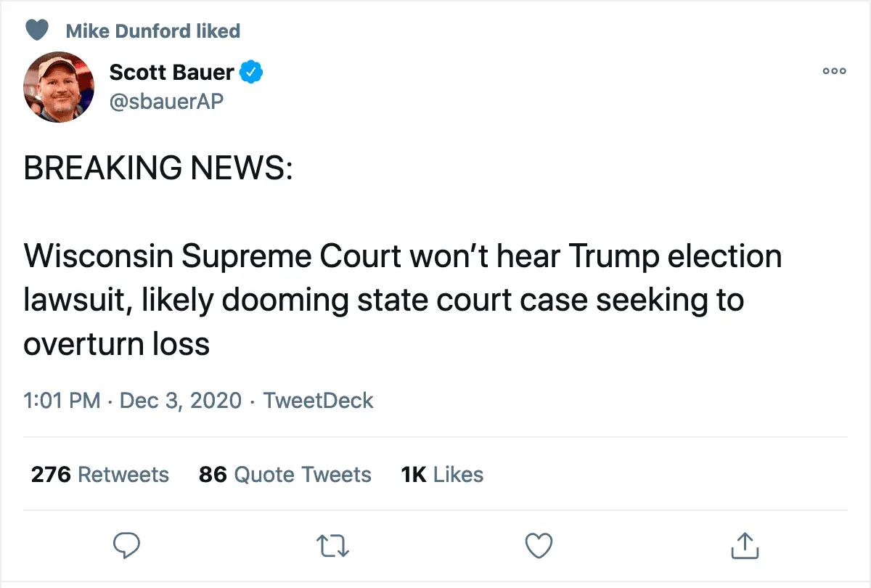View the 276 Retweets list

(99, 475)
